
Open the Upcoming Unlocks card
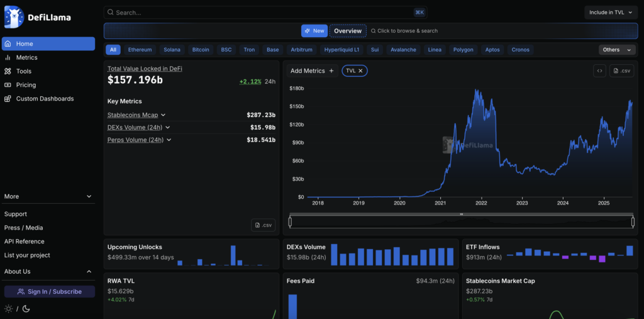point(191,254)
